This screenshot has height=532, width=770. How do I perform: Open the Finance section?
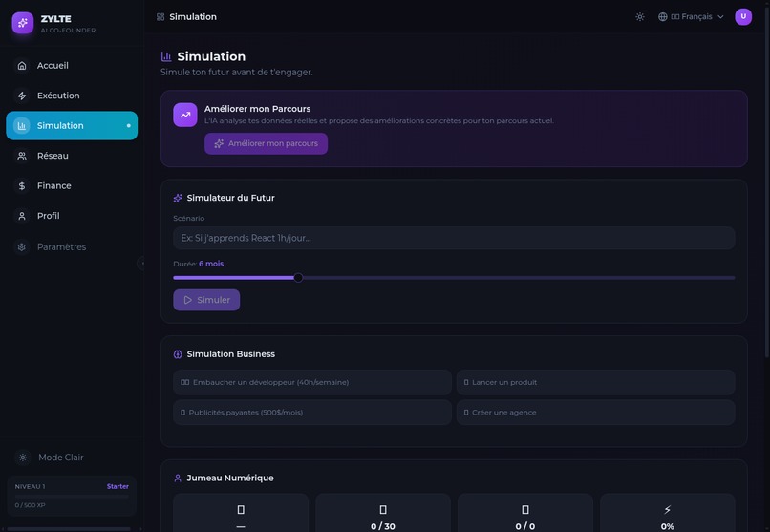72,185
